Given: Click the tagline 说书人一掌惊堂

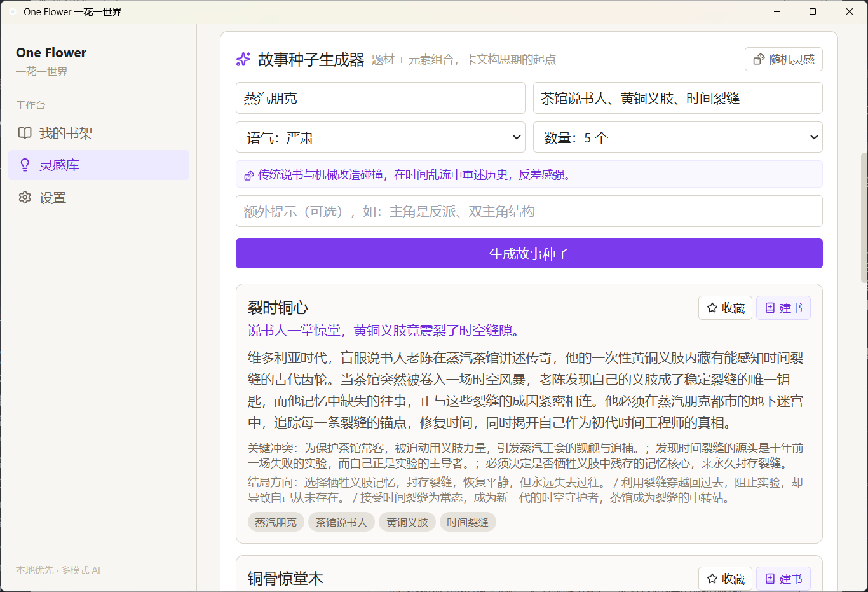Looking at the screenshot, I should [x=294, y=331].
